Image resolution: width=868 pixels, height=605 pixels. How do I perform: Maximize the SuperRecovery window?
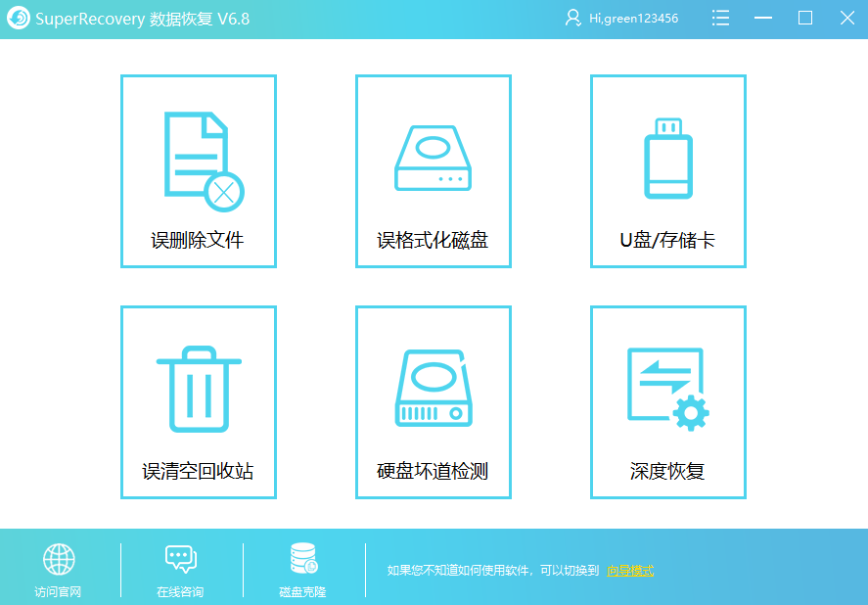click(805, 18)
